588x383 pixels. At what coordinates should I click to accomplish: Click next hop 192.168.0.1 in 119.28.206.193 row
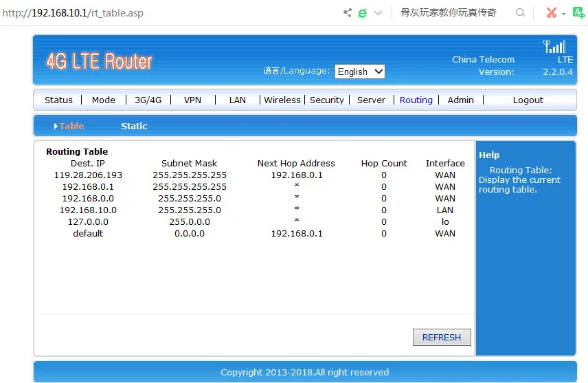(x=297, y=175)
